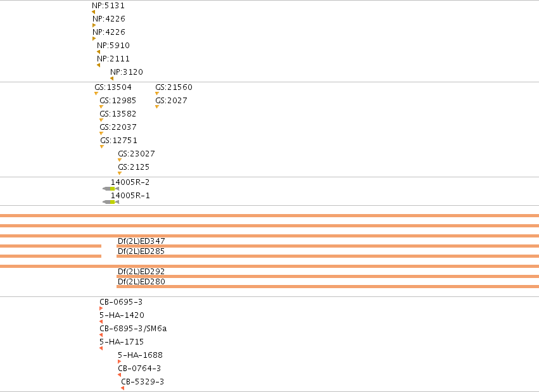Click the orange bar beneath the Df(2L)ED285 label

click(x=327, y=256)
